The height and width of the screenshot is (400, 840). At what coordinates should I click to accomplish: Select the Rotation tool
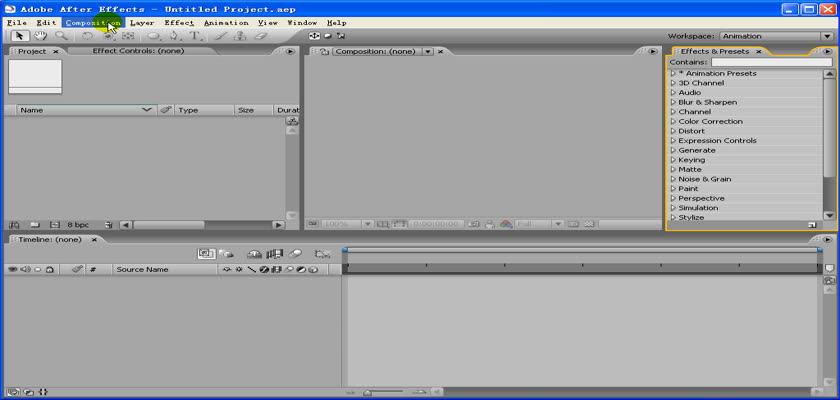(x=87, y=36)
